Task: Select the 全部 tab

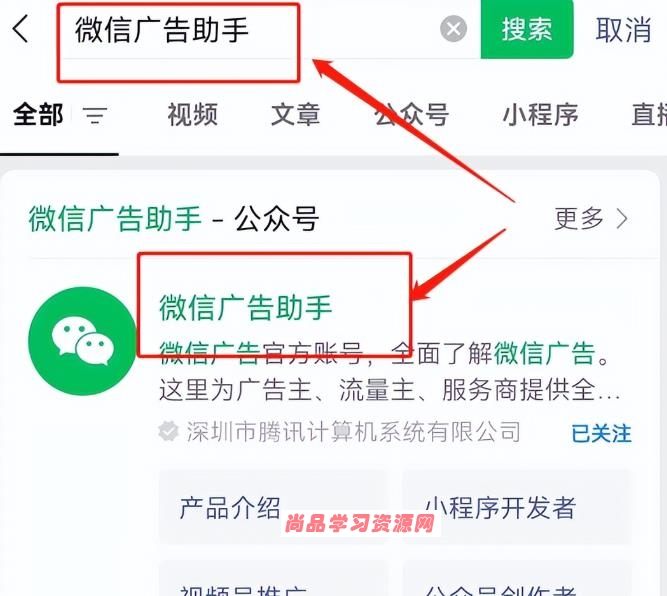Action: (38, 114)
